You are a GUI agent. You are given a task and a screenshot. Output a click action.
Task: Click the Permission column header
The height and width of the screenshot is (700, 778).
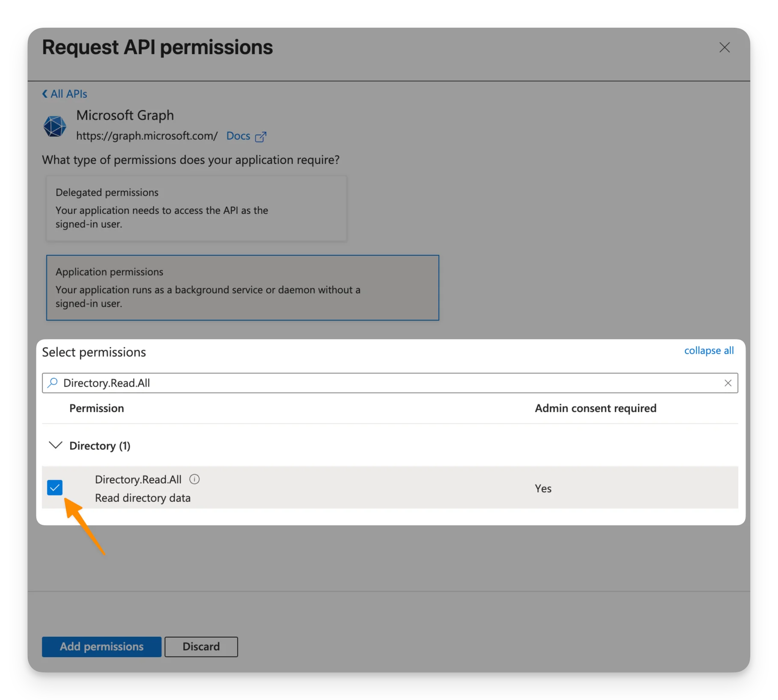97,408
